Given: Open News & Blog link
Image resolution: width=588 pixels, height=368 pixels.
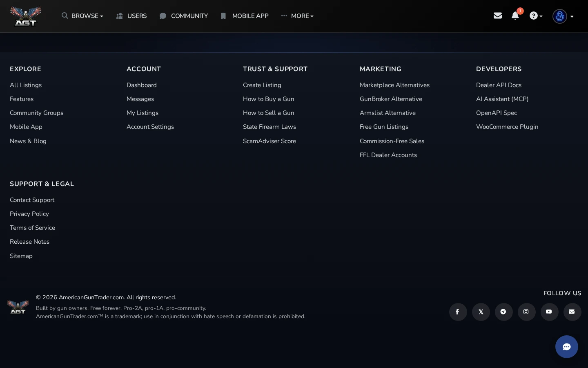Looking at the screenshot, I should (28, 141).
